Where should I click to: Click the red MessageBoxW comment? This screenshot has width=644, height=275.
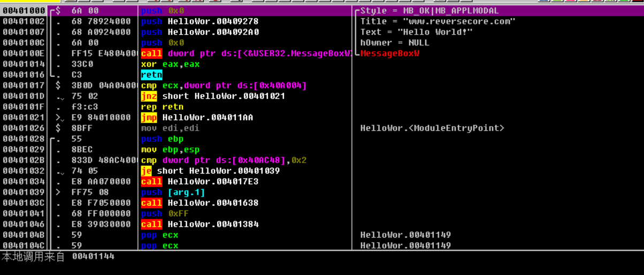pos(389,53)
